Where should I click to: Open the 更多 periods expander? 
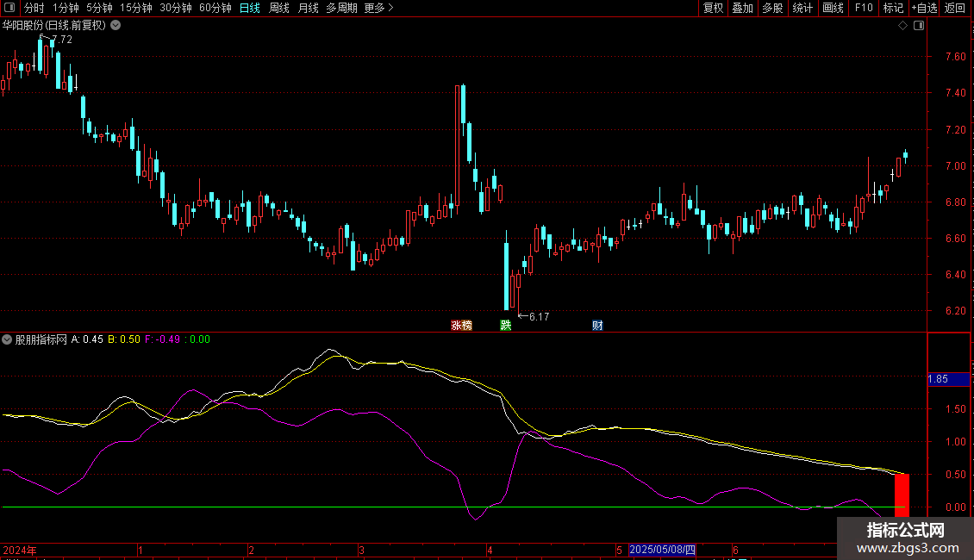point(378,8)
